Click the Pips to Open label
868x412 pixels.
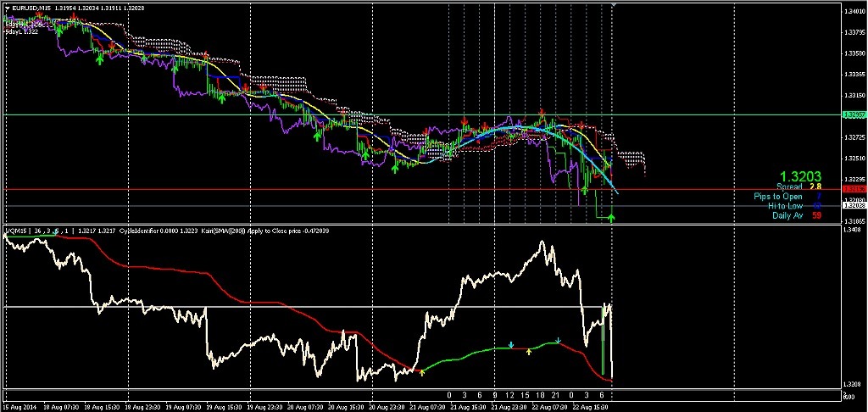click(x=778, y=196)
